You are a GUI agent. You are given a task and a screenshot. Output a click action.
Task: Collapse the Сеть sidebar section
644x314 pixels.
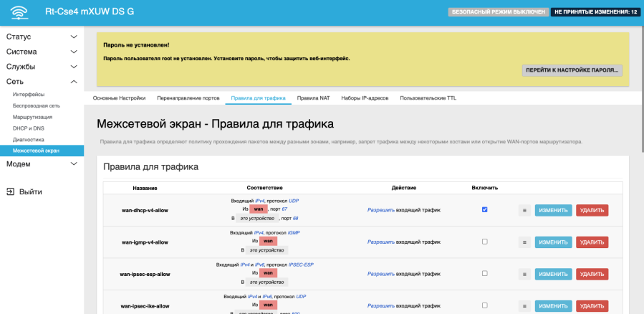pos(42,82)
